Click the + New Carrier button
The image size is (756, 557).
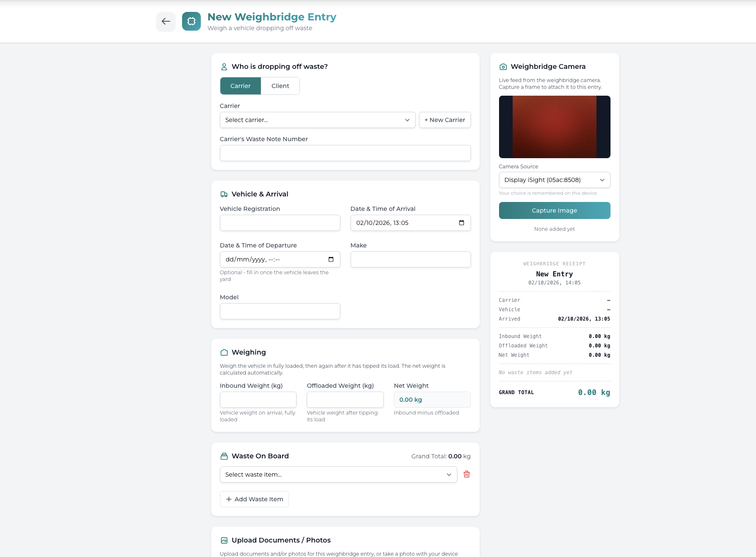[445, 120]
